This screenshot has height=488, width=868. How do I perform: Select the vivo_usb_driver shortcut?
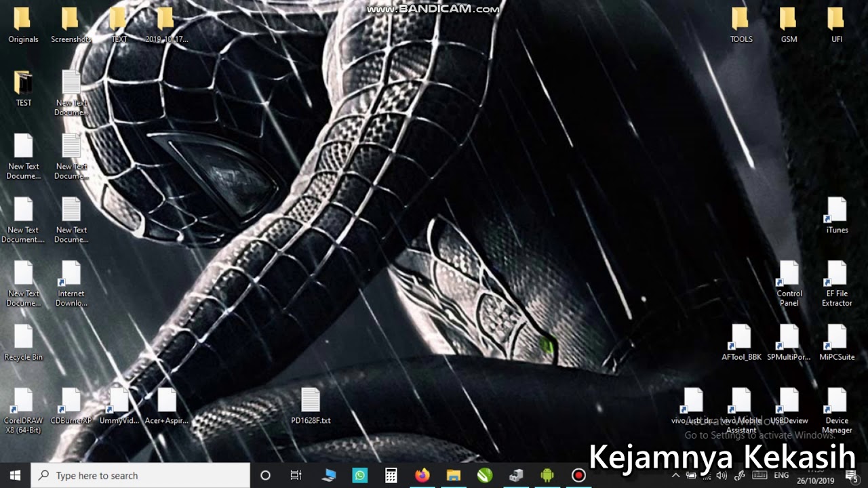[693, 407]
